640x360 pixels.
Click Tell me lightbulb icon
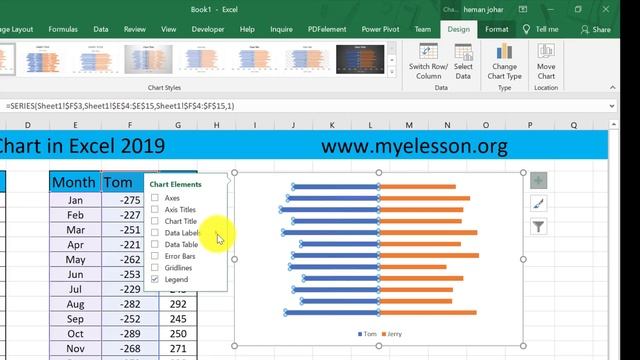tap(526, 29)
